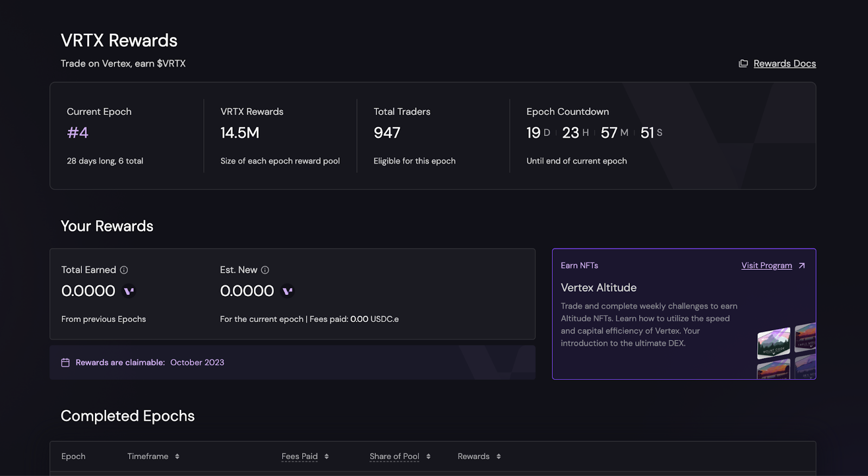Click 'Rewards are claimable:' label

coord(120,363)
